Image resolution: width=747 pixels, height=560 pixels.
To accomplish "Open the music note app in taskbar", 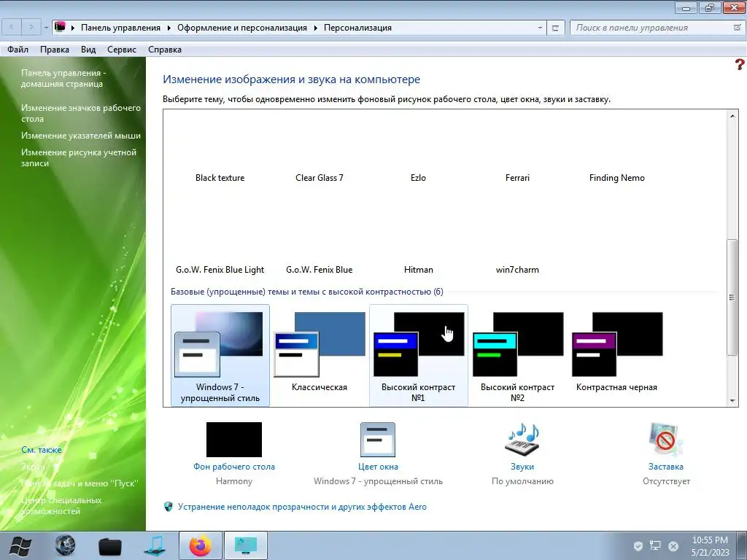I will tap(155, 545).
